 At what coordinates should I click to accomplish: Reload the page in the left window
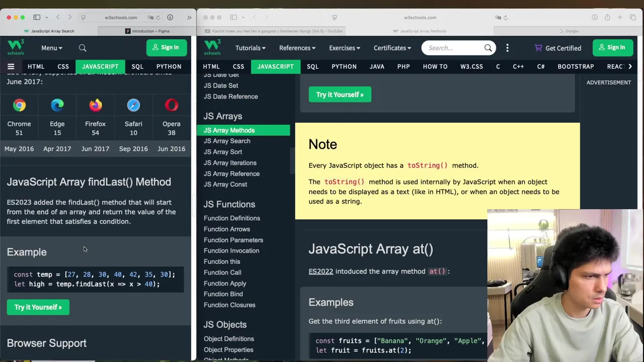tap(157, 17)
